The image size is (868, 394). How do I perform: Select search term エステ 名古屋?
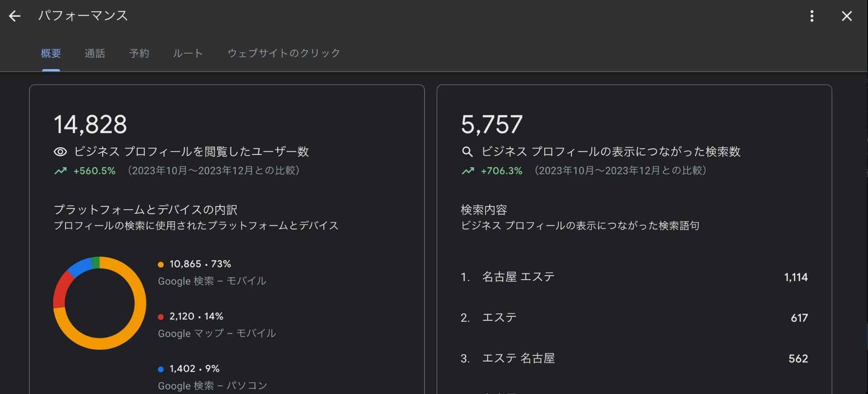[518, 358]
